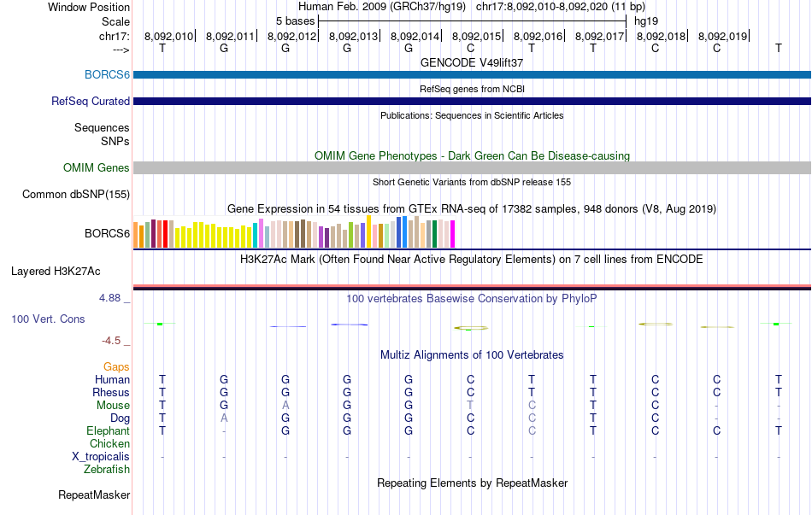Screen dimensions: 812x515
Task: Click the 8,092,017 position on the ruler
Action: point(600,36)
